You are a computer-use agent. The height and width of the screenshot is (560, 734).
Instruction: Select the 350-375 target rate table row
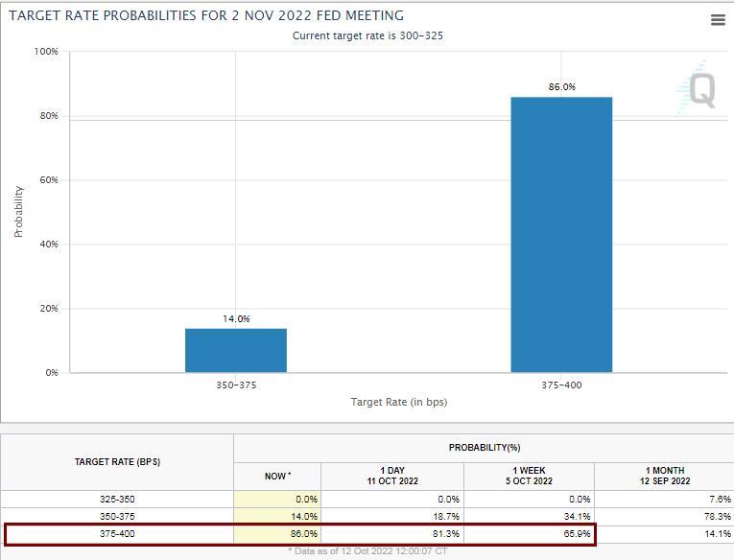(367, 517)
